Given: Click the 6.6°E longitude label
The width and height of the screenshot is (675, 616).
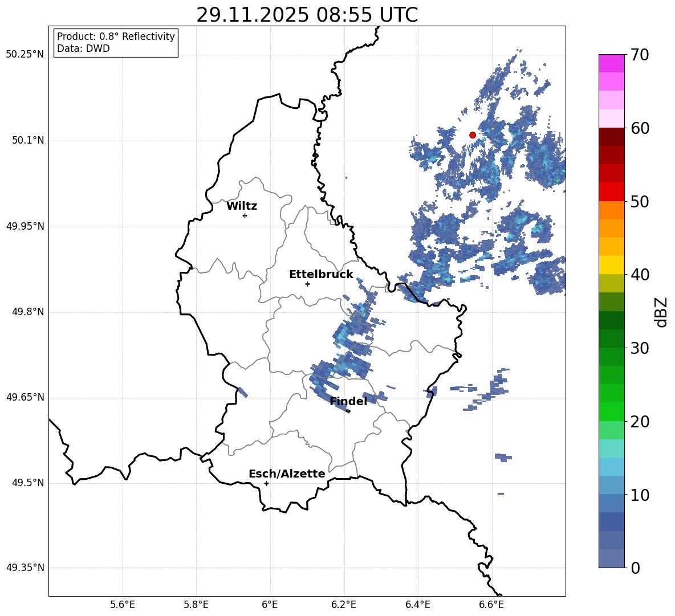Looking at the screenshot, I should point(491,605).
